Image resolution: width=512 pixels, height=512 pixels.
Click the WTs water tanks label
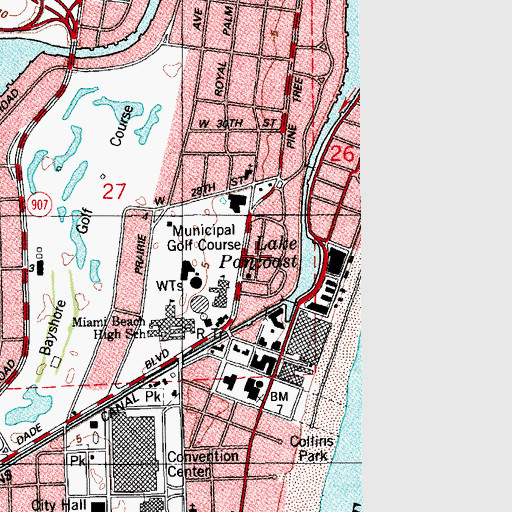[169, 286]
